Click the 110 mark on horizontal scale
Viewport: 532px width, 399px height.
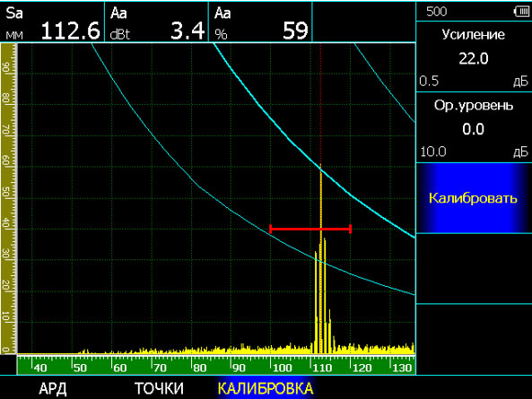(322, 369)
